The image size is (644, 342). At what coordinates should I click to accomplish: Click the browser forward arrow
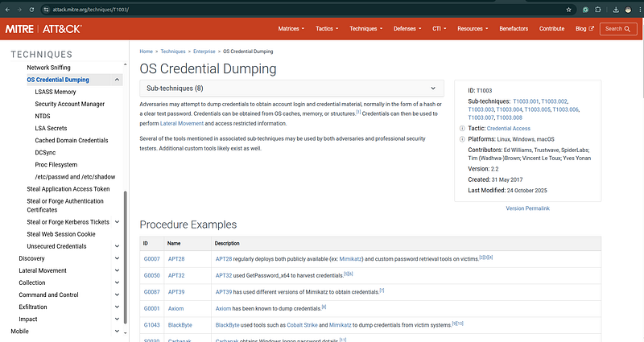coord(19,10)
